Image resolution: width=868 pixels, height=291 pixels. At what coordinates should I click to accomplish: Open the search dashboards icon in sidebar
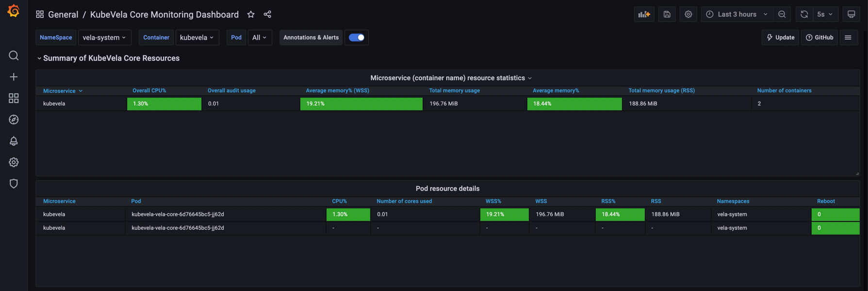[14, 56]
